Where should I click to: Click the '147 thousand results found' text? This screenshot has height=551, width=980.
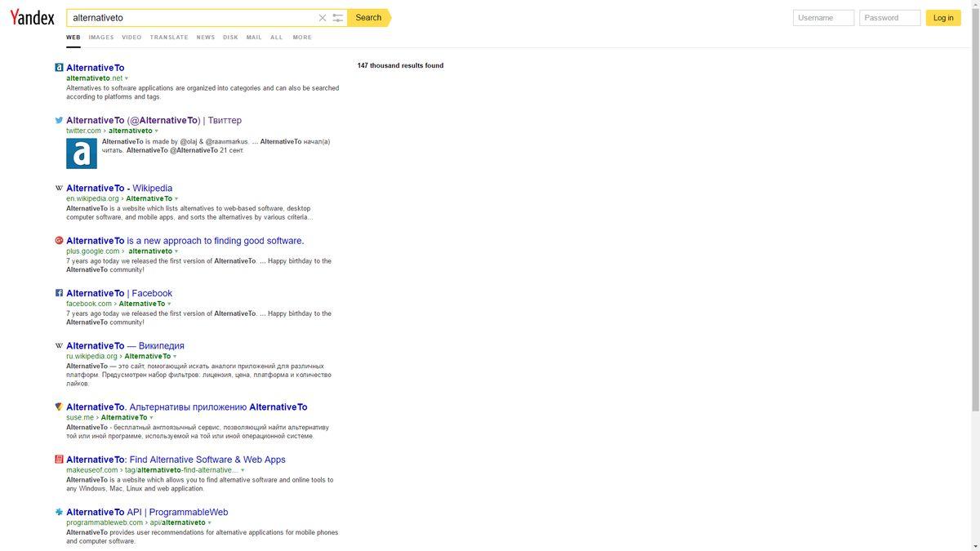(x=400, y=66)
